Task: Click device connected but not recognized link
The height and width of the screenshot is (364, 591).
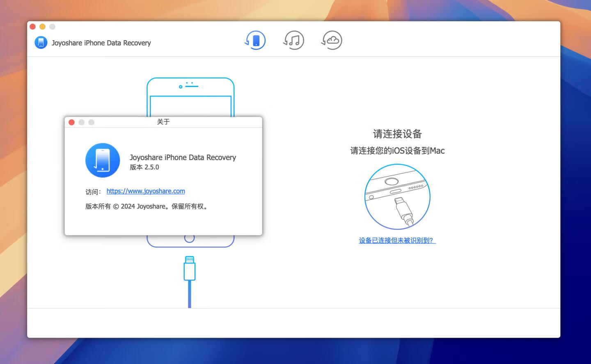Action: point(397,240)
